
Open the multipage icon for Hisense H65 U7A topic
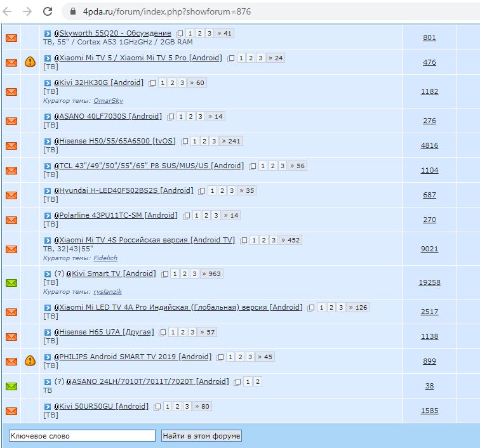click(x=163, y=333)
